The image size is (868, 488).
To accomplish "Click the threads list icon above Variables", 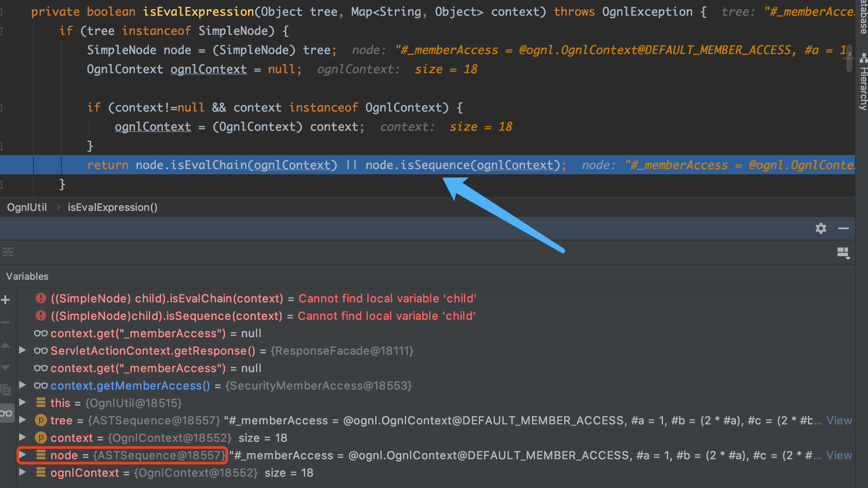I will [x=8, y=252].
